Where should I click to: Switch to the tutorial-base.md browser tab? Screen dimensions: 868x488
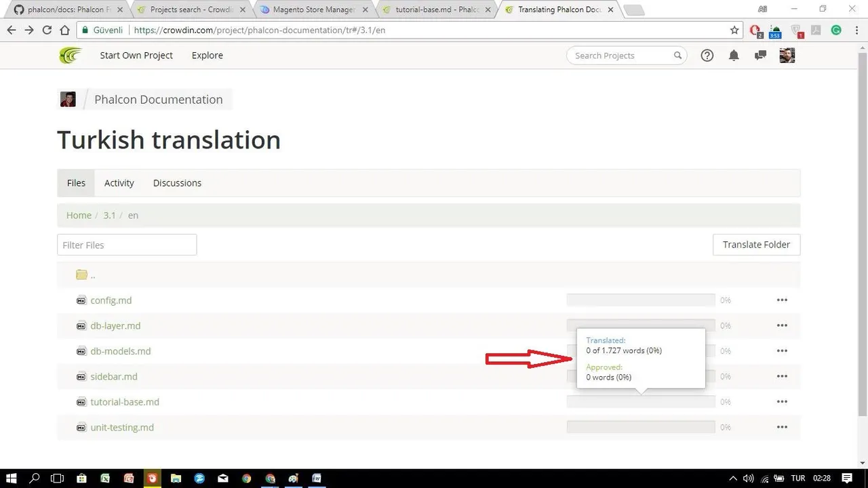[x=437, y=9]
